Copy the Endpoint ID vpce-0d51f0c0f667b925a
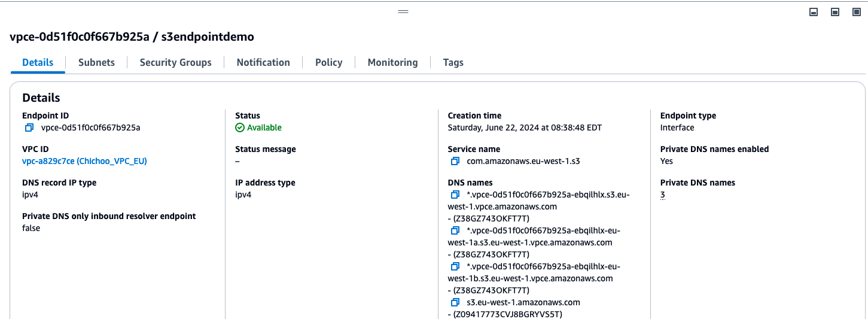 click(29, 127)
